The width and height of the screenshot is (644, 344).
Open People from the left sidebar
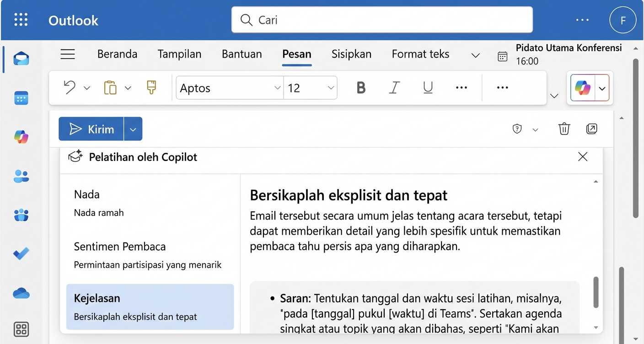(x=21, y=176)
